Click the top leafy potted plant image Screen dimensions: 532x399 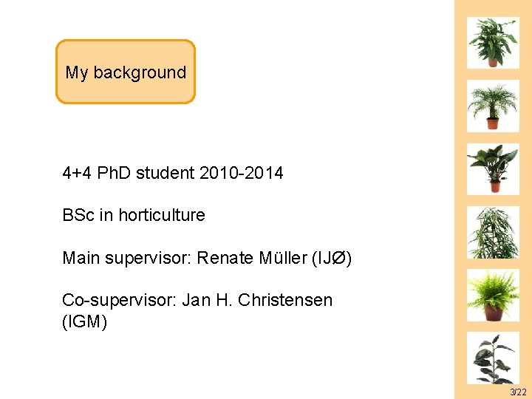click(493, 42)
